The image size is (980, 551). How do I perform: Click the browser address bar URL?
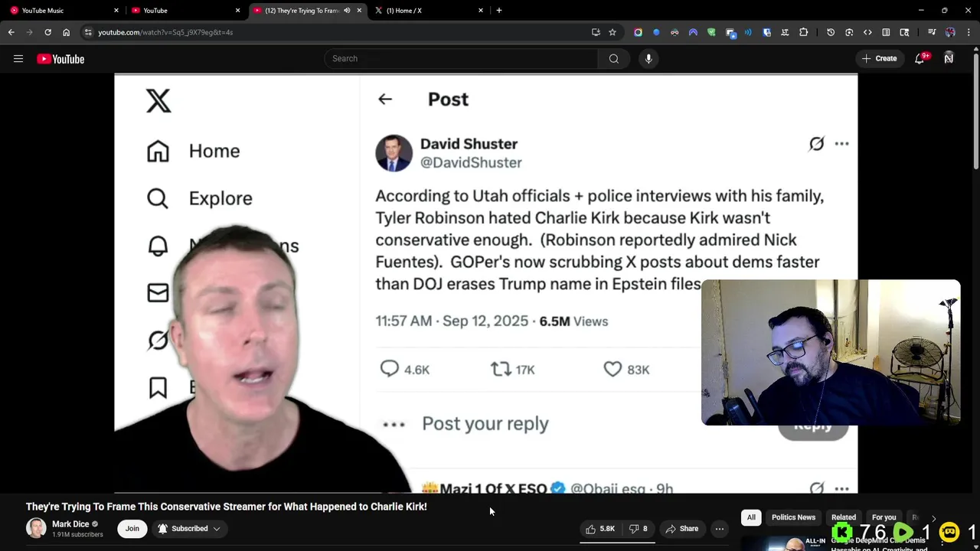click(x=165, y=32)
